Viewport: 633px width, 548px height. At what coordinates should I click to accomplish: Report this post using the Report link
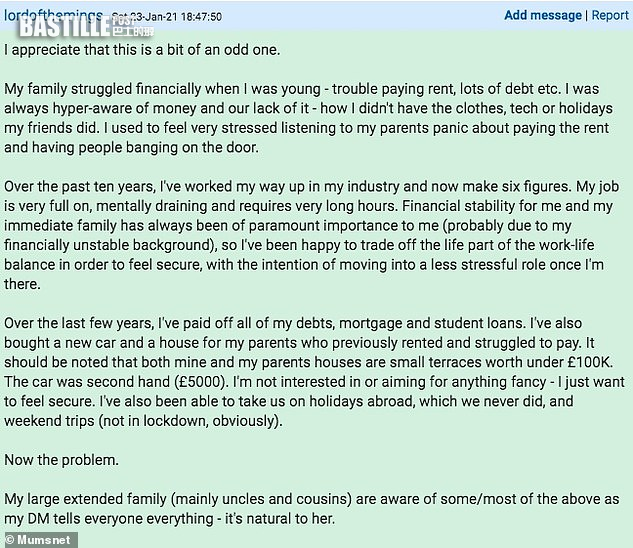click(610, 15)
